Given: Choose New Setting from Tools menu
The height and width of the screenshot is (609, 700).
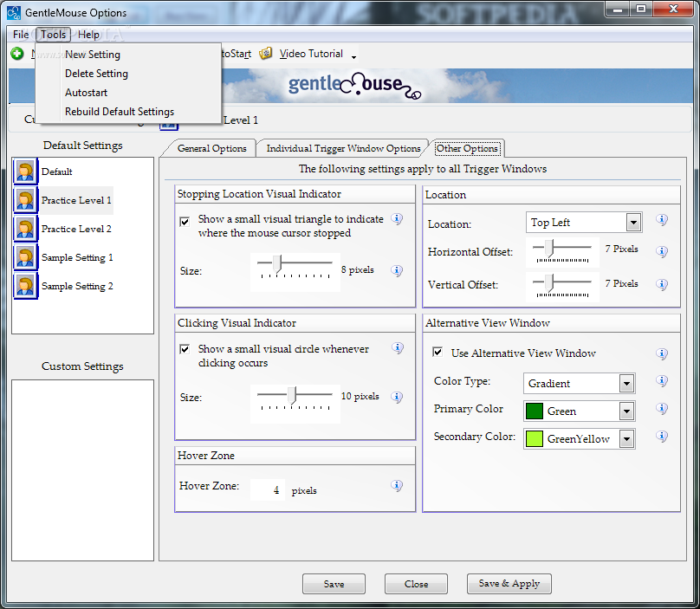Looking at the screenshot, I should pos(128,55).
